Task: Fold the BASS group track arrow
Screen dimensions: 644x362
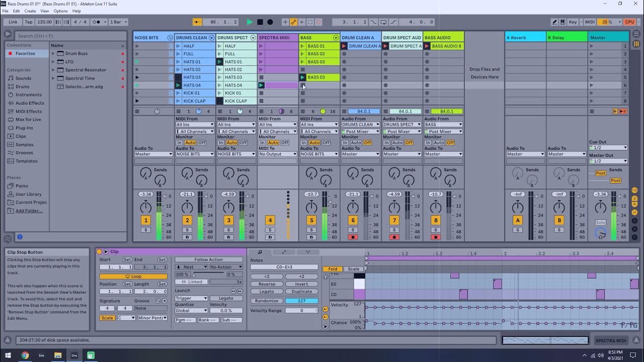Action: point(336,38)
